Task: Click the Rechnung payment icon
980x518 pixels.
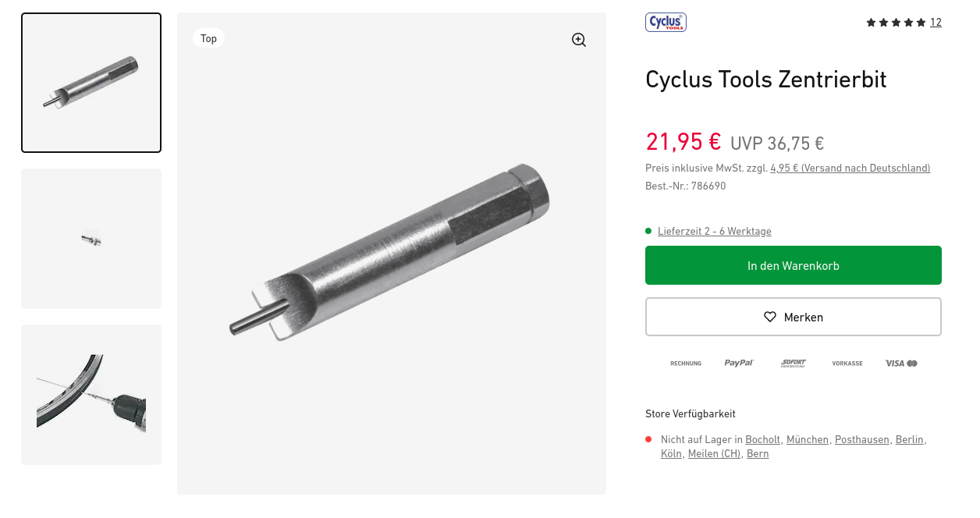Action: point(686,363)
